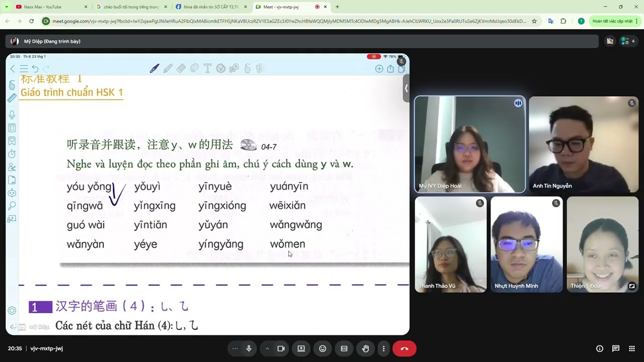The width and height of the screenshot is (644, 362).
Task: Select Anh Tín Nguyễn video tile
Action: pyautogui.click(x=584, y=144)
